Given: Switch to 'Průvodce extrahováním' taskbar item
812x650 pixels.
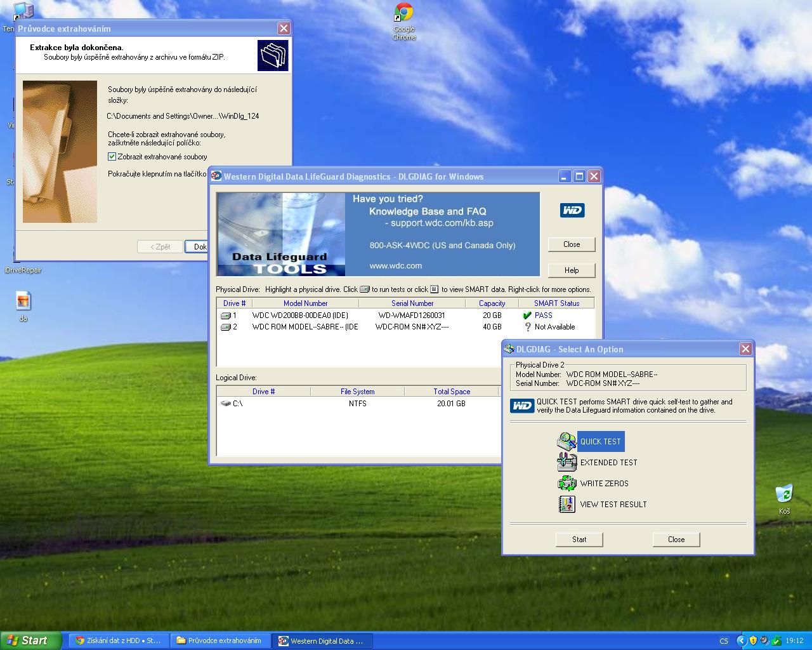Looking at the screenshot, I should [220, 641].
